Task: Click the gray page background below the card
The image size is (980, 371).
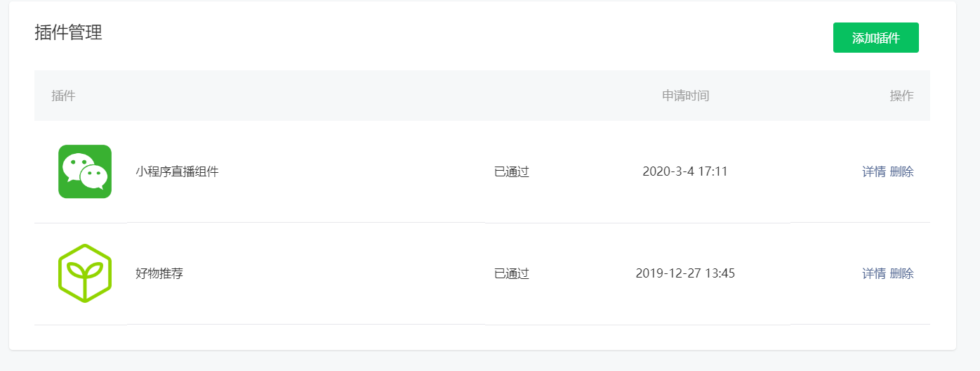Action: point(491,361)
